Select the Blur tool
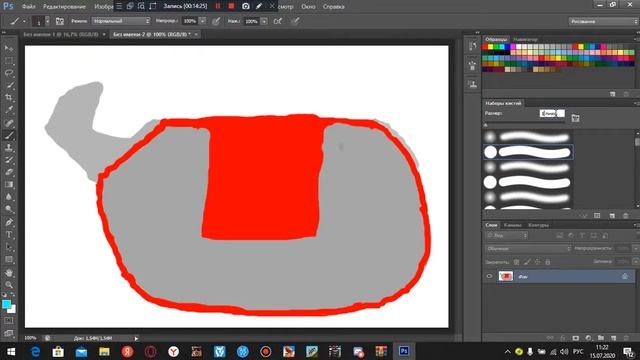This screenshot has width=640, height=360. [x=9, y=197]
